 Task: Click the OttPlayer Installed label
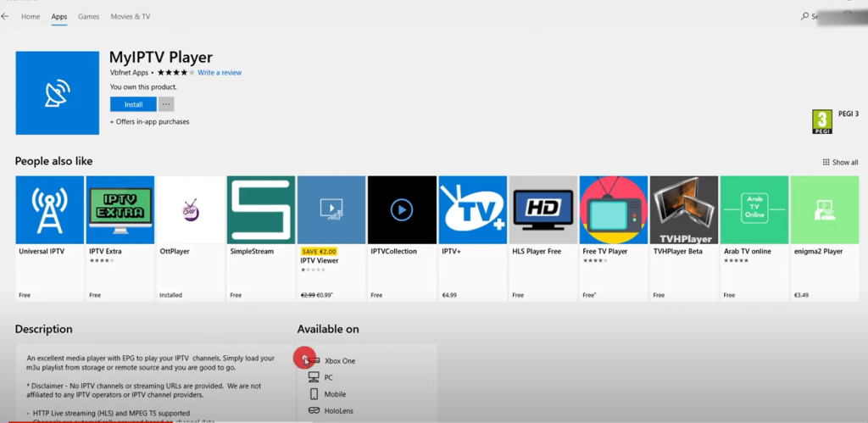[170, 295]
